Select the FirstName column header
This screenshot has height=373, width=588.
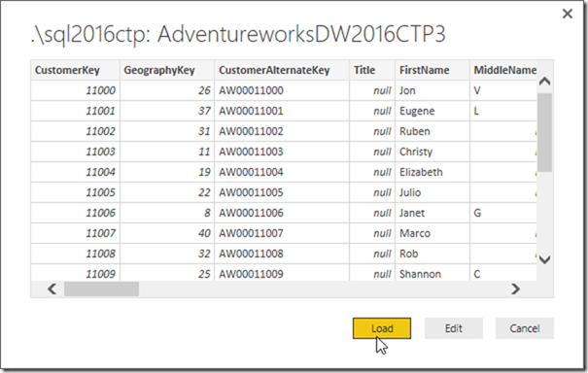[x=432, y=70]
